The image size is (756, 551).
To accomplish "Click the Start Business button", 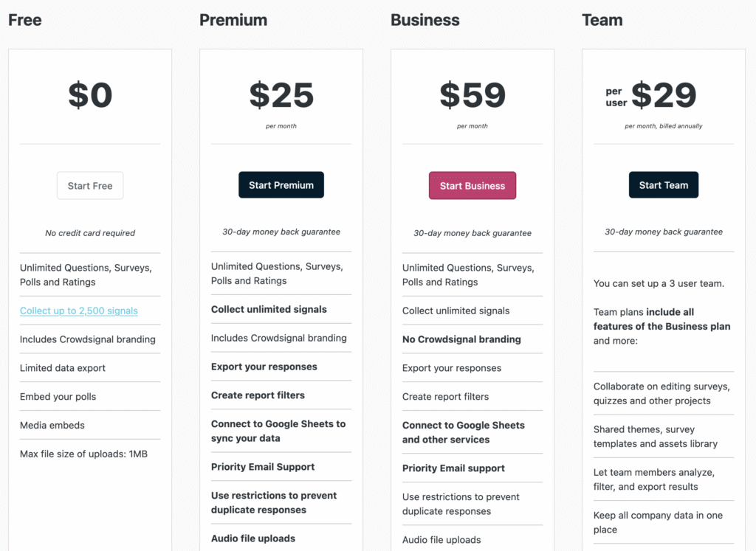I will click(x=472, y=185).
